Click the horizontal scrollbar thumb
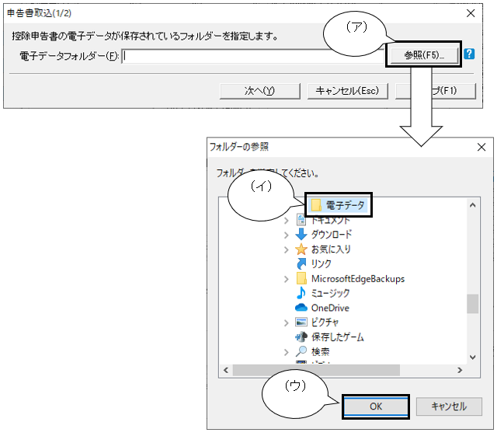The width and height of the screenshot is (504, 436). [x=316, y=370]
